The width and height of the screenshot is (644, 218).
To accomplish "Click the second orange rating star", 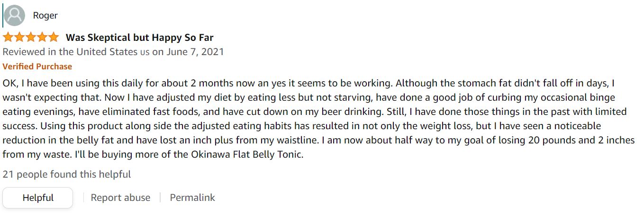I will click(19, 38).
